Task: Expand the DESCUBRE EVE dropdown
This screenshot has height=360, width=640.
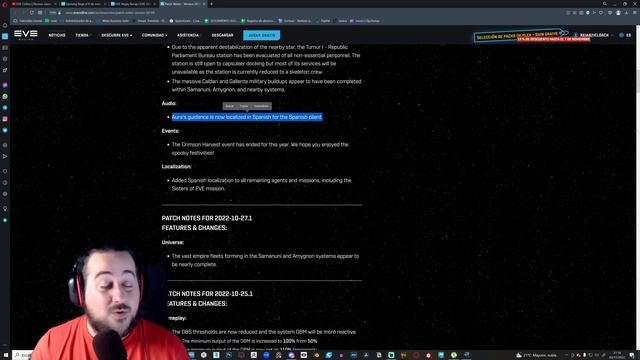Action: pyautogui.click(x=117, y=35)
